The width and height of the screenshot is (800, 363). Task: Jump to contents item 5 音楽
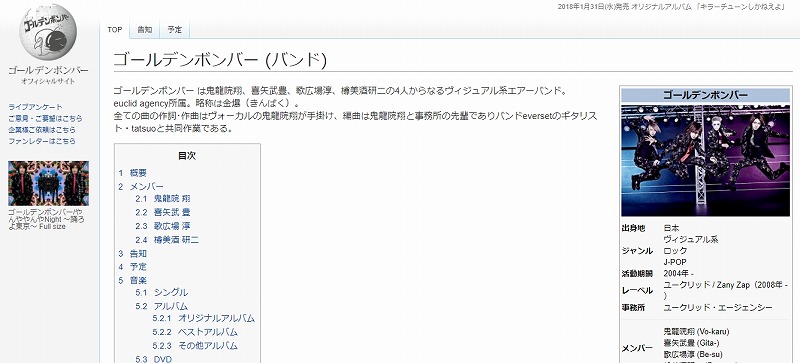[x=133, y=280]
